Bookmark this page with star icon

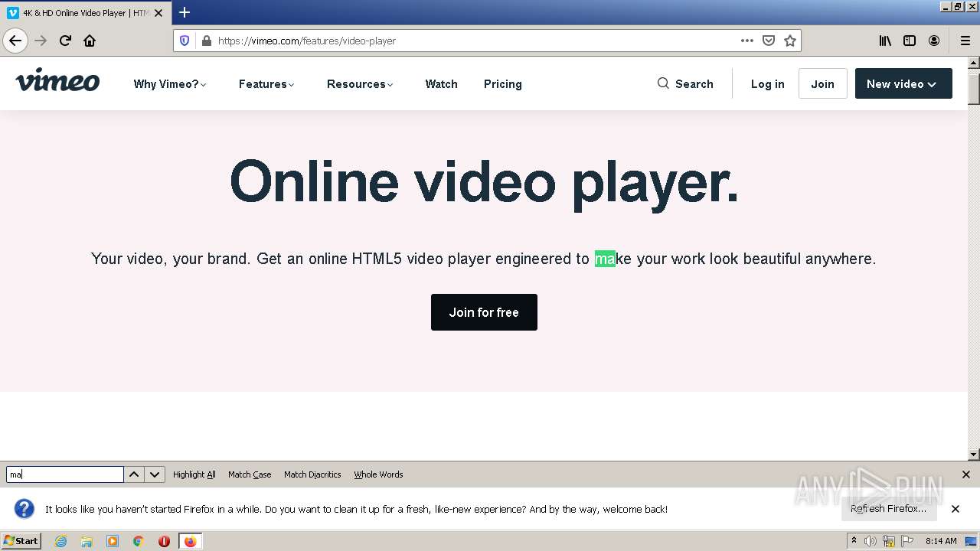click(x=790, y=41)
